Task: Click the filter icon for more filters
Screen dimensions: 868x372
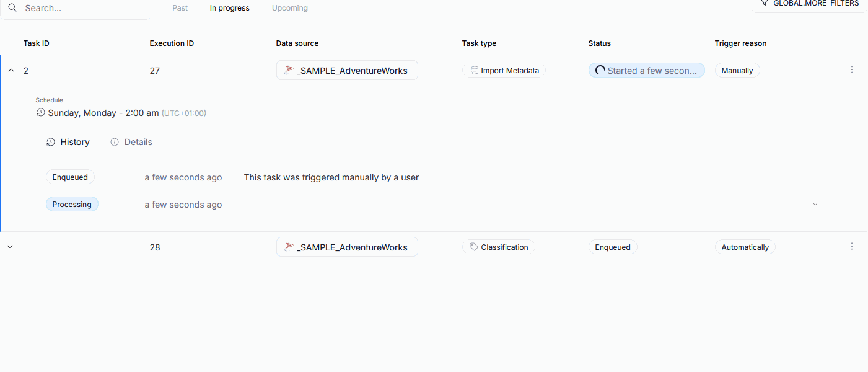Action: (765, 3)
